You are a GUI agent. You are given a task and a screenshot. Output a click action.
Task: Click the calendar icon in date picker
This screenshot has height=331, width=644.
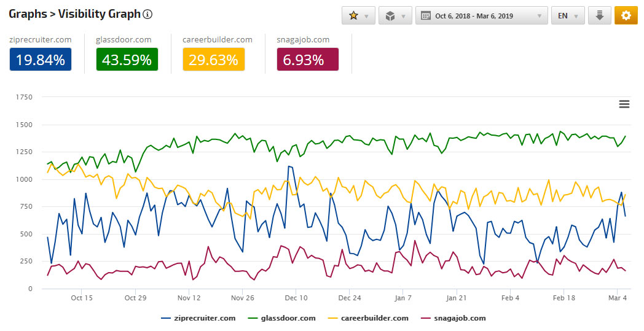pos(425,16)
